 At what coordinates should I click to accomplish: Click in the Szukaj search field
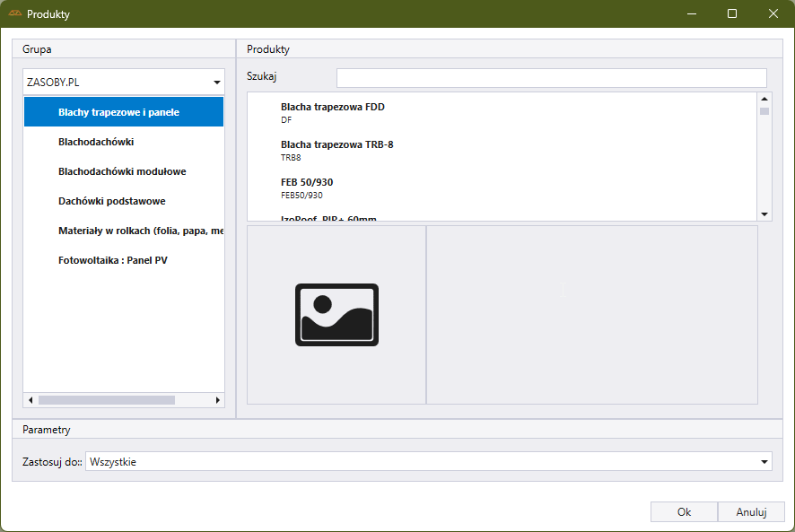click(x=551, y=78)
